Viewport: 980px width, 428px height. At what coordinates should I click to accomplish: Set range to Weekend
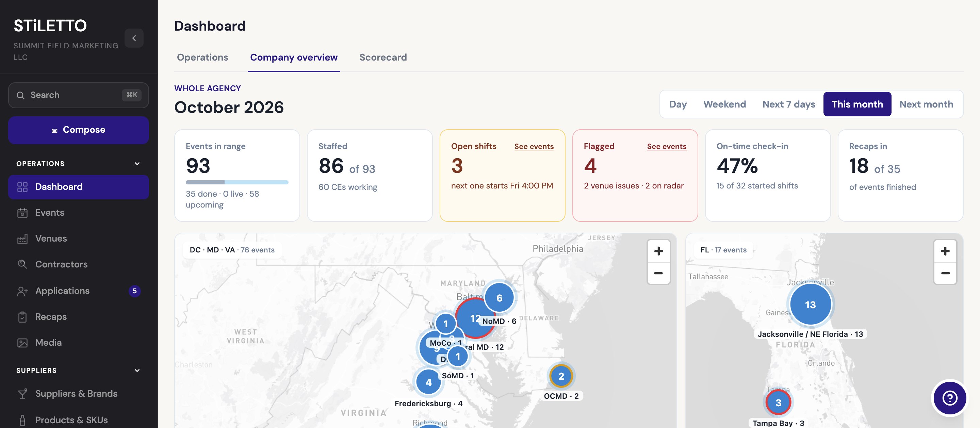724,104
